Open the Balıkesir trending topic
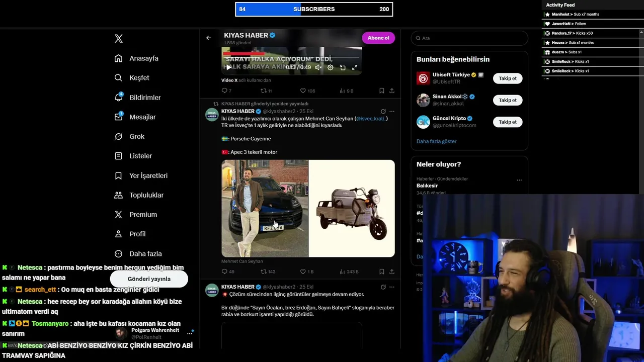Viewport: 644px width, 362px height. click(427, 186)
